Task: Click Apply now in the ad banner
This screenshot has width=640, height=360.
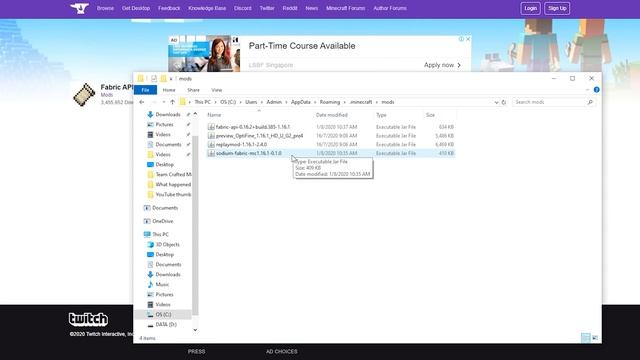Action: (442, 65)
